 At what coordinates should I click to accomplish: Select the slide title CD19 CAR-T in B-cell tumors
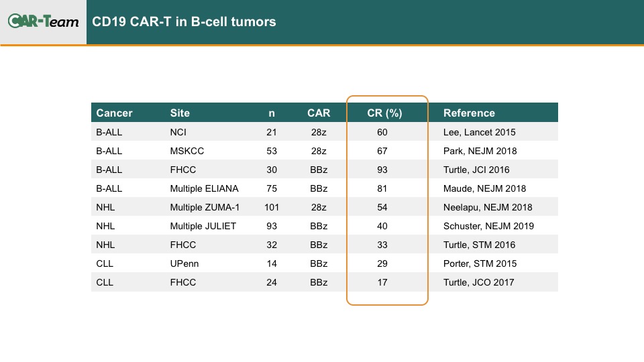(x=184, y=21)
